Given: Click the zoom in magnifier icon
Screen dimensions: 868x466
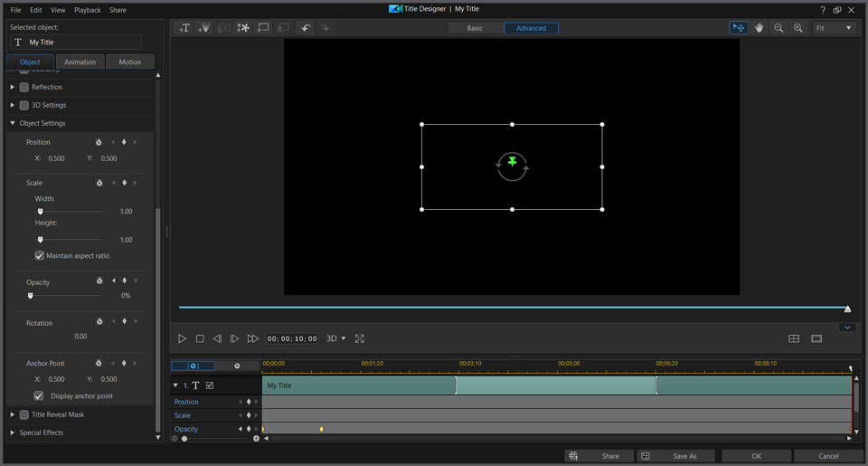Looking at the screenshot, I should click(x=798, y=28).
